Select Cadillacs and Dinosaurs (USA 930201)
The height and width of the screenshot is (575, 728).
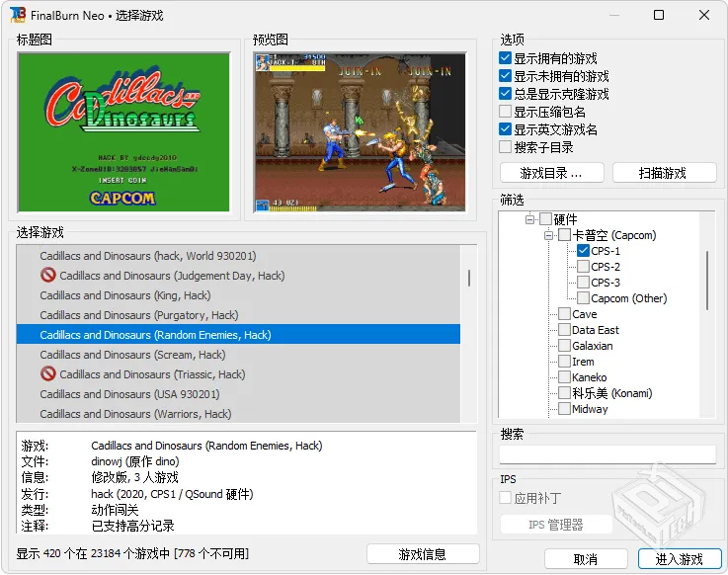[129, 394]
